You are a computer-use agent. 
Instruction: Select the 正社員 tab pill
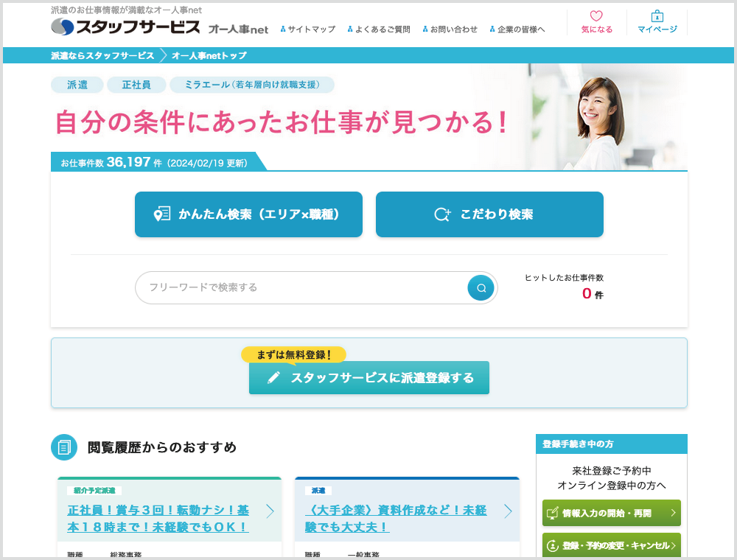(x=136, y=85)
